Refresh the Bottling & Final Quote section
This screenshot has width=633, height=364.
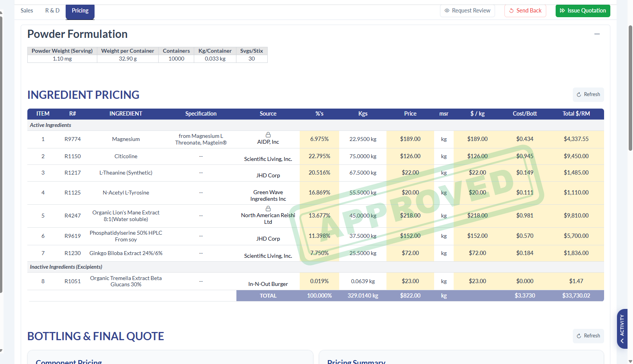click(x=588, y=336)
